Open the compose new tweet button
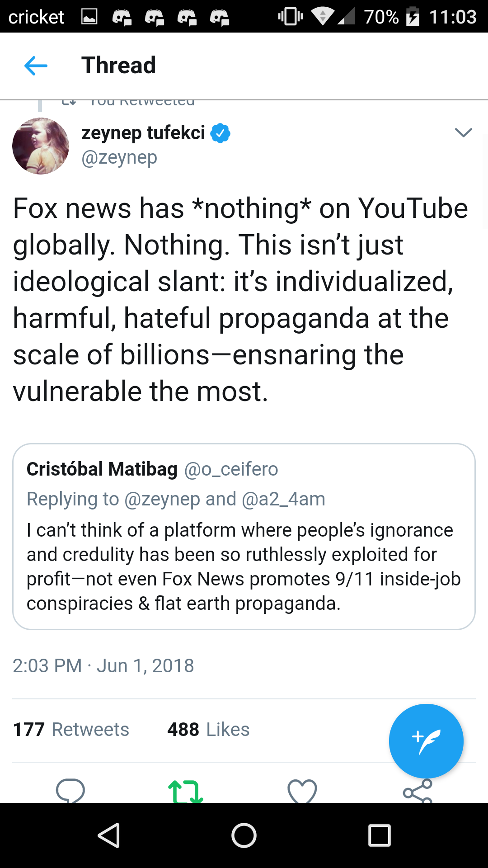 pyautogui.click(x=426, y=741)
